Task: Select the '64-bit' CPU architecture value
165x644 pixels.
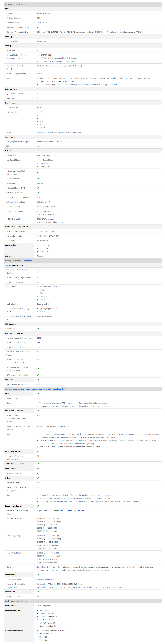Action: click(x=39, y=18)
